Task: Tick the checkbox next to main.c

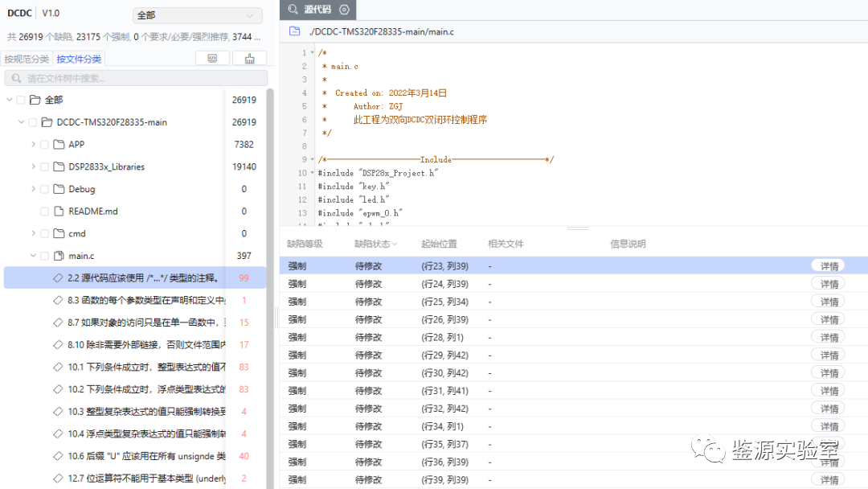Action: (x=44, y=256)
